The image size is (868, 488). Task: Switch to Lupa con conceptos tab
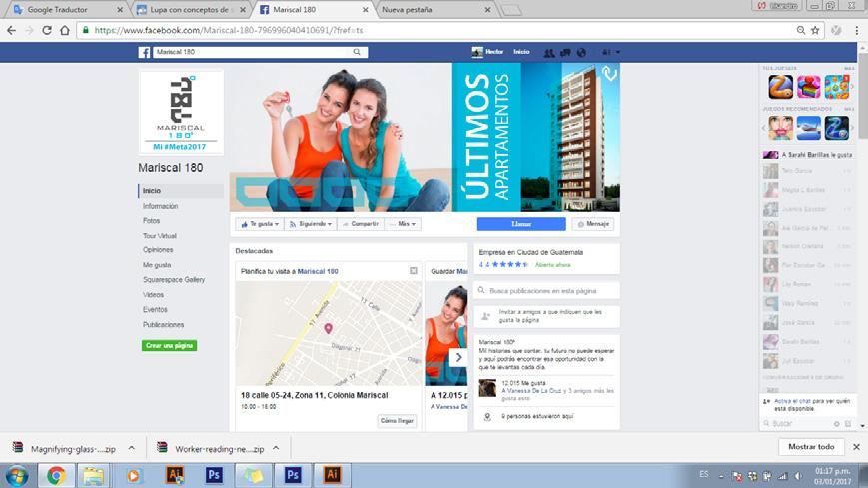(190, 9)
